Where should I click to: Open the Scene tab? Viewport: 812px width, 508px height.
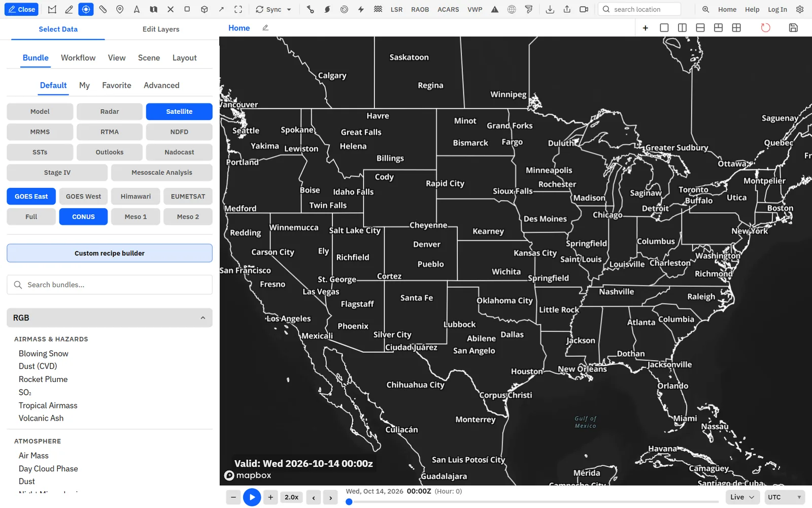[149, 57]
